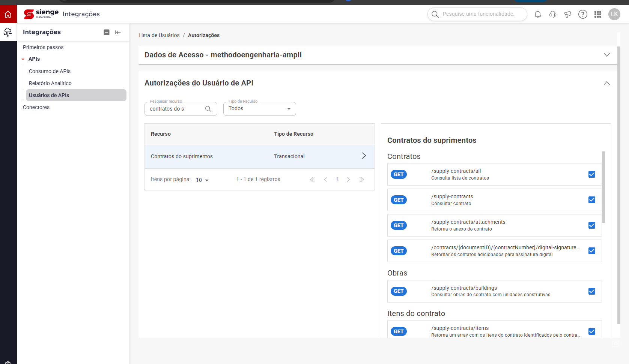Go to the previous results page

point(326,180)
